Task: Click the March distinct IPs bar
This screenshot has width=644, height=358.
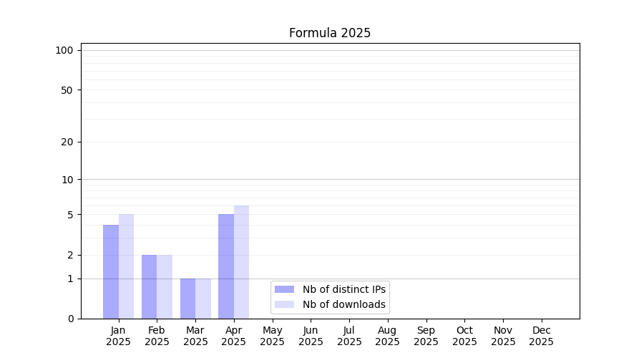Action: pyautogui.click(x=187, y=299)
